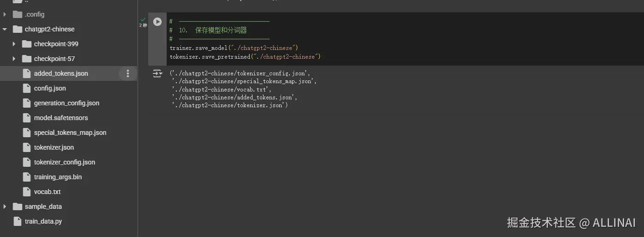Click the checkpoint-399 folder icon
Screen dimensions: 644x237
27,44
